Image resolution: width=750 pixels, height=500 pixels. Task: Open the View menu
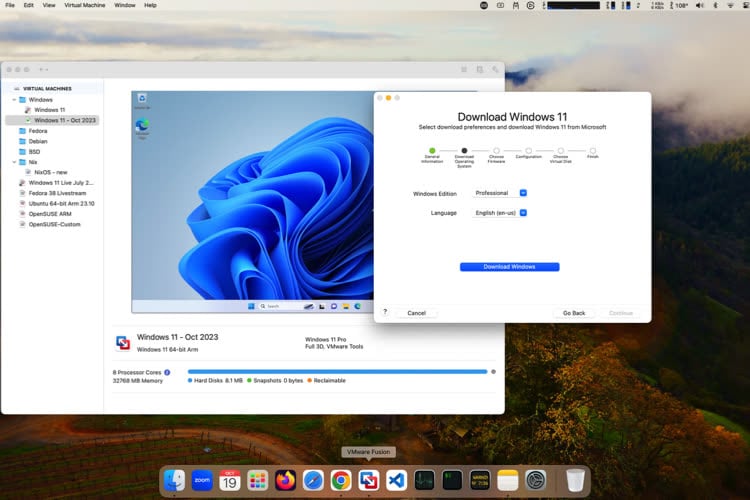tap(49, 5)
